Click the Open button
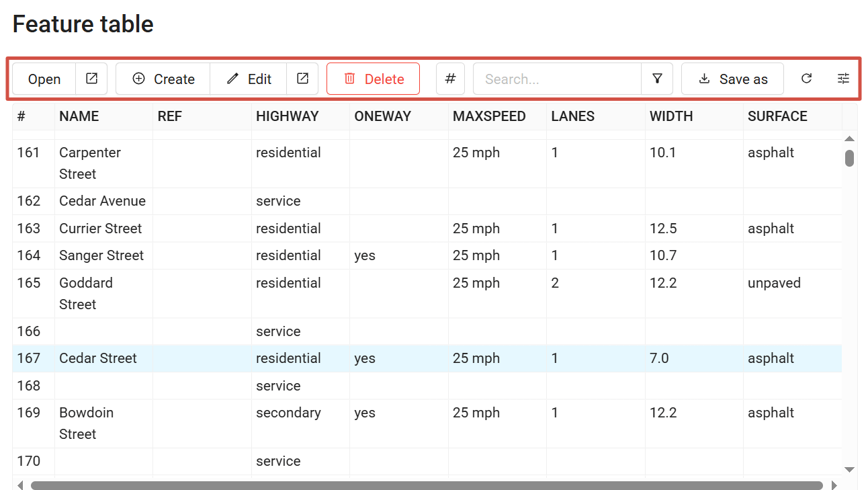 44,79
